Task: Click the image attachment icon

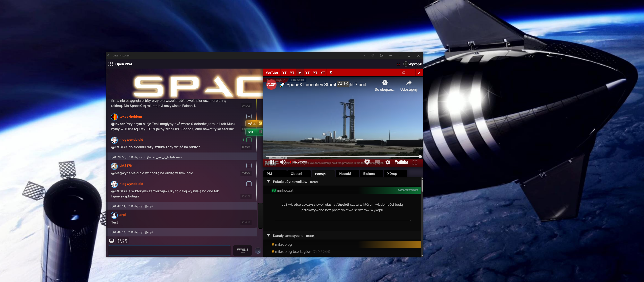Action: point(111,241)
